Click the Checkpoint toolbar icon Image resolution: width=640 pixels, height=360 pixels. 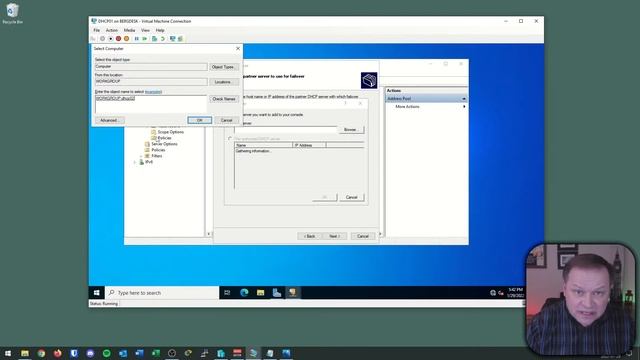click(x=154, y=39)
